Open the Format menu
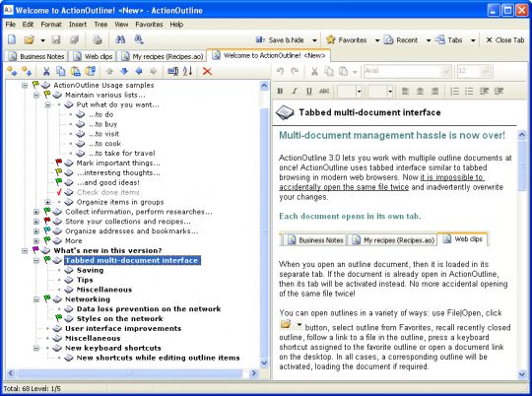 pyautogui.click(x=51, y=25)
